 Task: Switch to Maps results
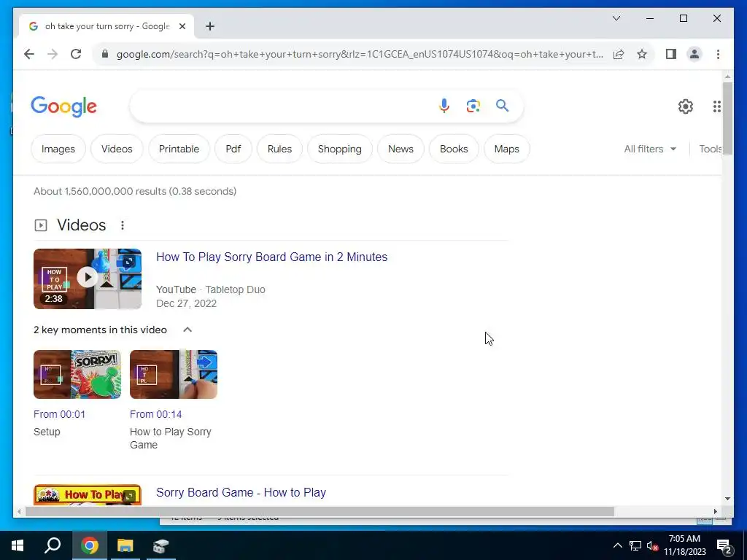[x=506, y=149]
